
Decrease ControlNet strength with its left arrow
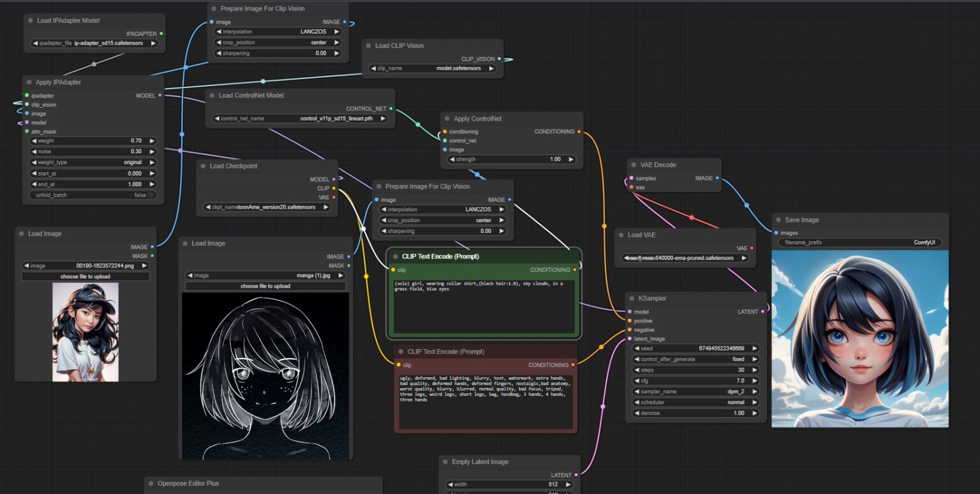(452, 160)
